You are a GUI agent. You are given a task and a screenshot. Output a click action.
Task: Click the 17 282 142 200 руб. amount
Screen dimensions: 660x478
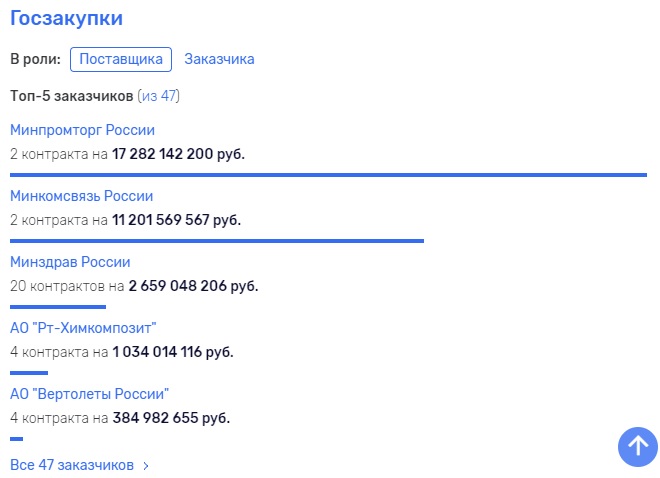178,154
